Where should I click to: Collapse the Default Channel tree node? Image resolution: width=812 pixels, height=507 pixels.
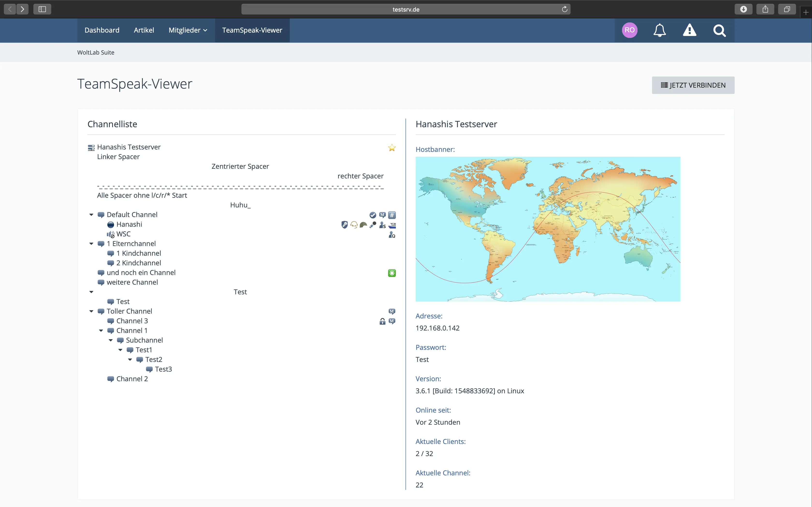[x=91, y=215]
